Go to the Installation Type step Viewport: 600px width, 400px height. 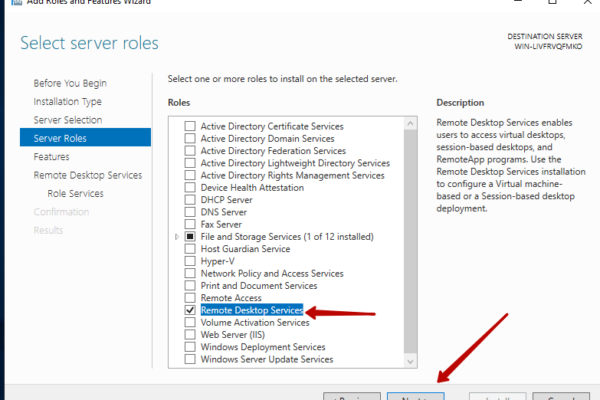coord(67,101)
